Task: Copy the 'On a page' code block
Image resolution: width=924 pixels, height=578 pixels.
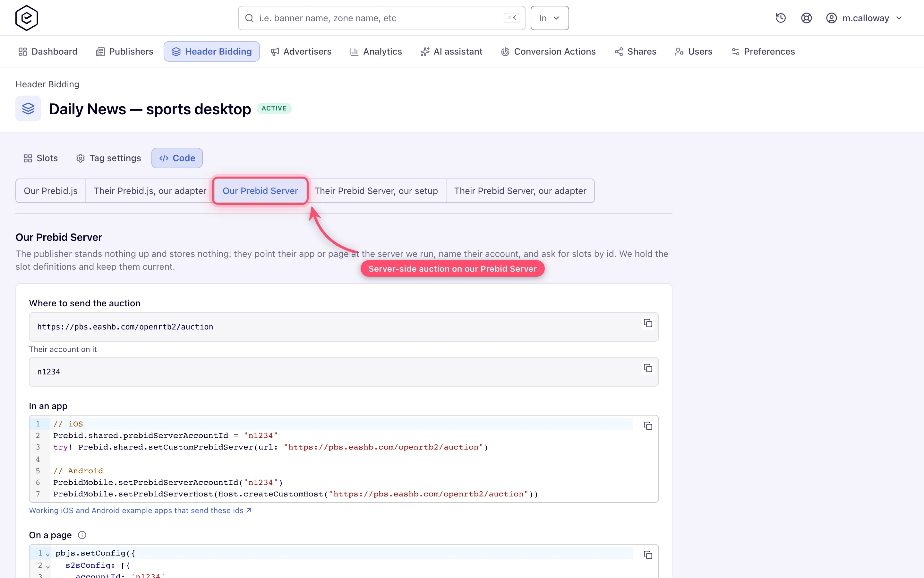Action: coord(648,555)
